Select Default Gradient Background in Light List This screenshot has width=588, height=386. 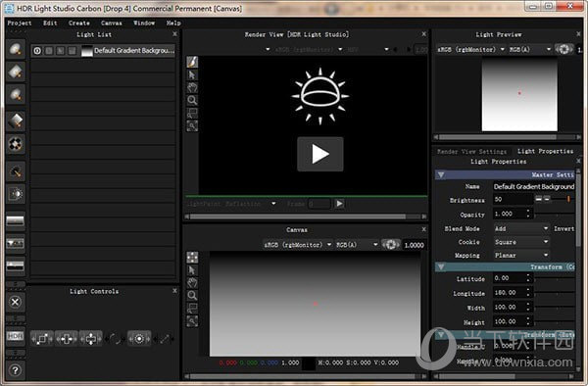point(103,51)
